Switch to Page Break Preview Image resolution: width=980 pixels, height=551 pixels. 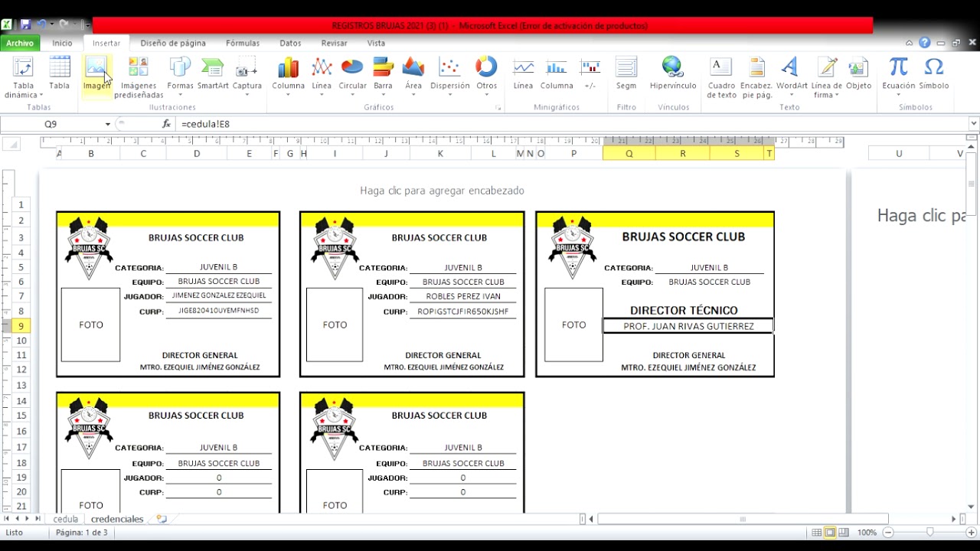pyautogui.click(x=843, y=532)
